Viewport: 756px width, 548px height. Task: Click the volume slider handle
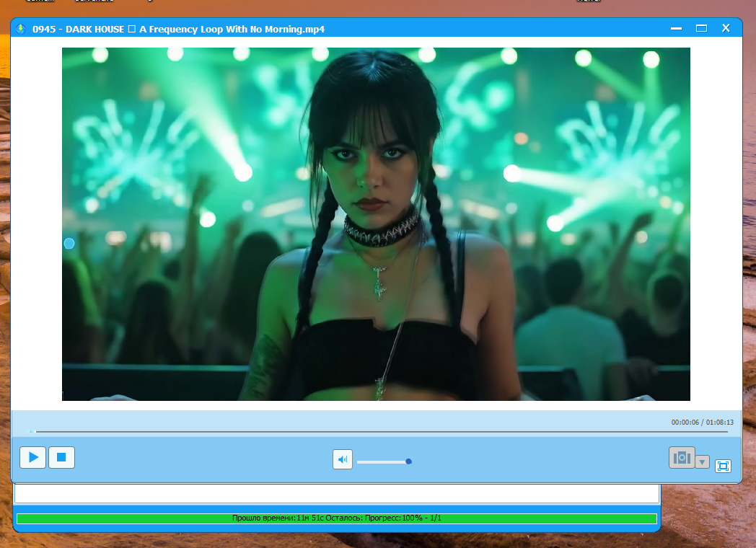pos(408,461)
